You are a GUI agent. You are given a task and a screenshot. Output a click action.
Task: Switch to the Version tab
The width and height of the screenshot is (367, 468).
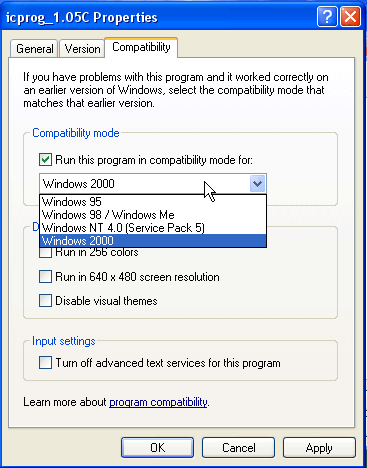tap(82, 49)
